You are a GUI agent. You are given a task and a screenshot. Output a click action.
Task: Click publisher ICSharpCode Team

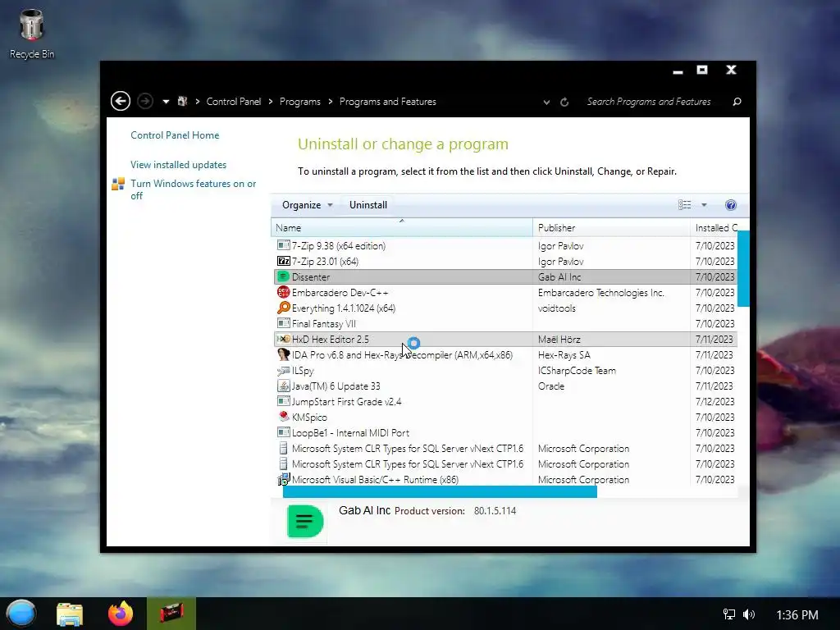[577, 370]
